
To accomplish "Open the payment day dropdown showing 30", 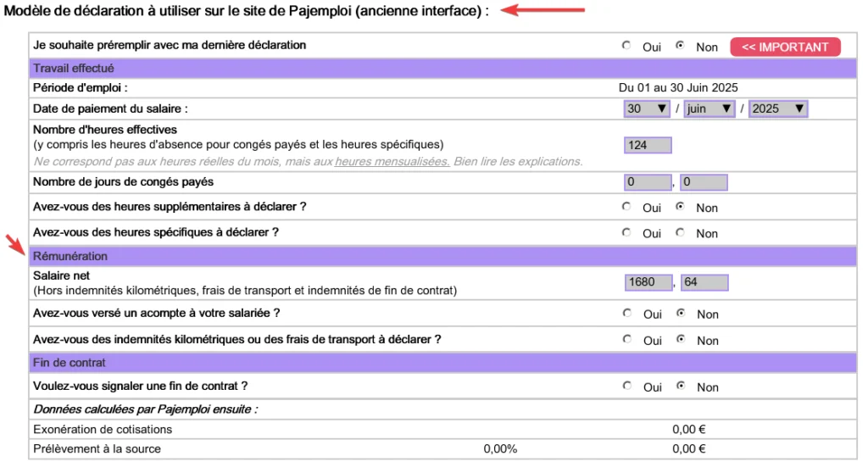I will [647, 109].
